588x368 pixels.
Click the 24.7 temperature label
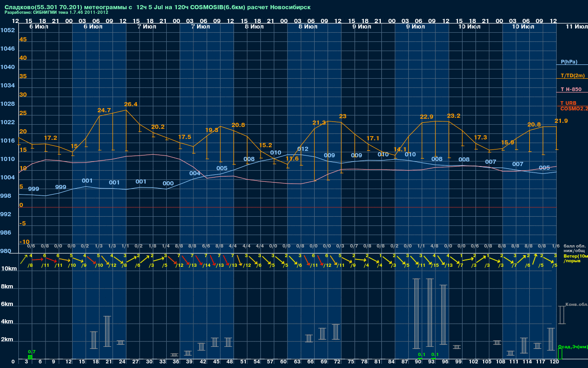(x=104, y=110)
